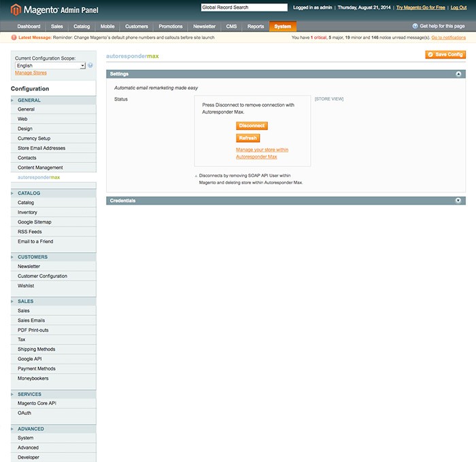476x462 pixels.
Task: Select the Inventory configuration item
Action: tap(54, 213)
